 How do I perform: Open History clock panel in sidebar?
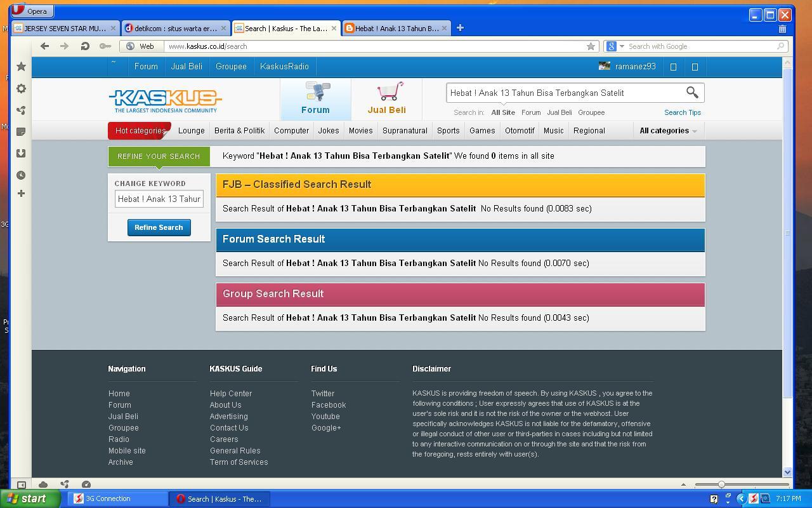21,175
